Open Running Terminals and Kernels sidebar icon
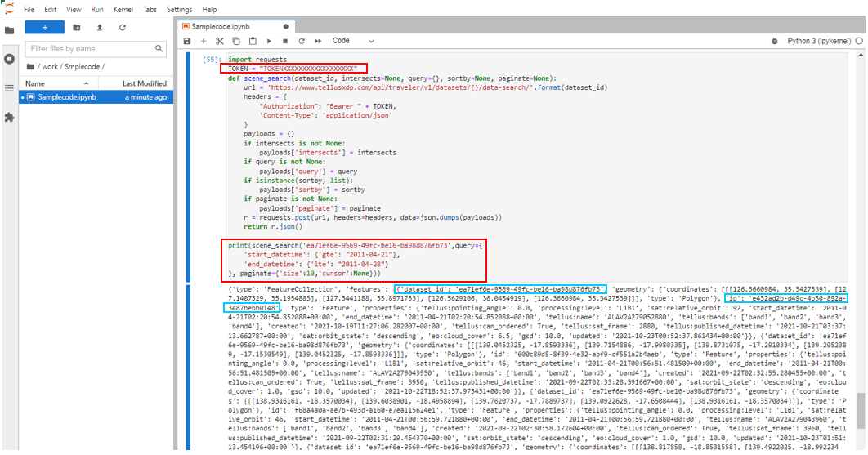Image resolution: width=868 pixels, height=455 pixels. pos(10,59)
